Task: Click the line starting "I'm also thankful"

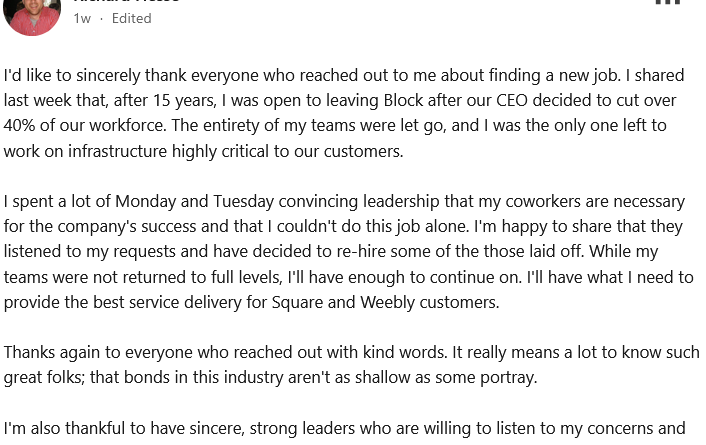Action: tap(344, 429)
